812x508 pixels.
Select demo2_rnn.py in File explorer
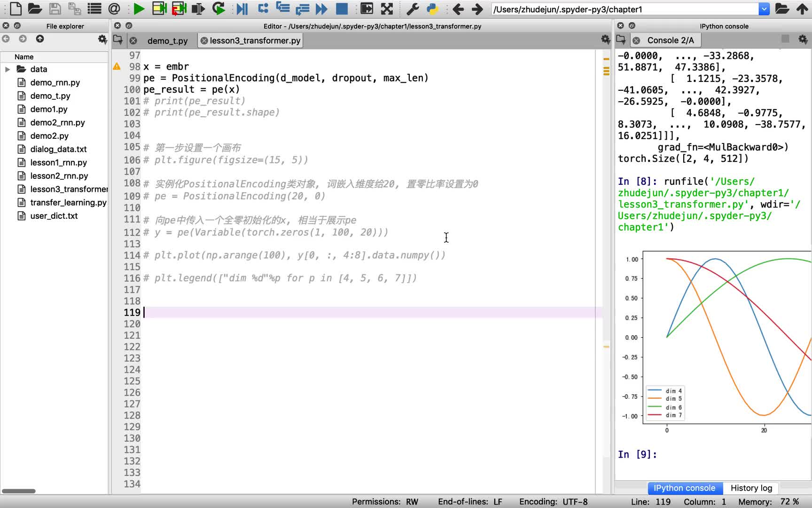pyautogui.click(x=57, y=122)
